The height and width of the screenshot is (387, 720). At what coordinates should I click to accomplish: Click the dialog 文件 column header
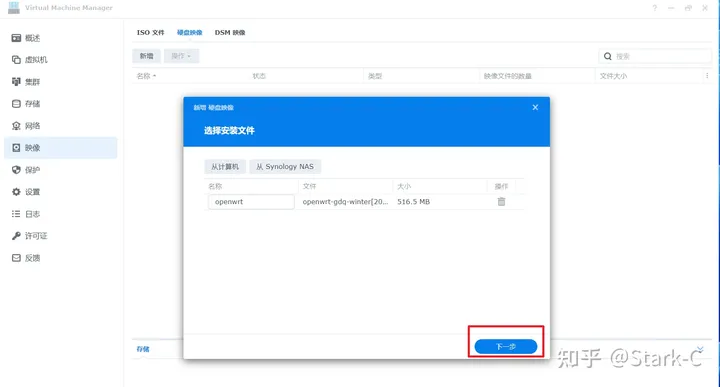click(309, 186)
